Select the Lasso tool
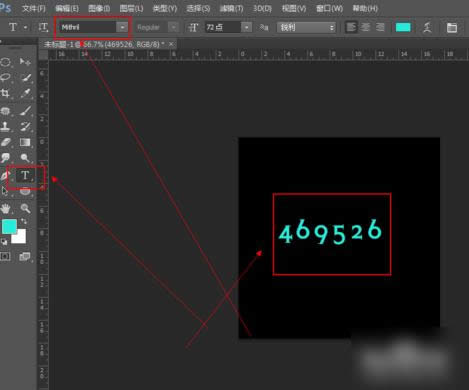Screen dimensions: 469x390 pyautogui.click(x=5, y=78)
